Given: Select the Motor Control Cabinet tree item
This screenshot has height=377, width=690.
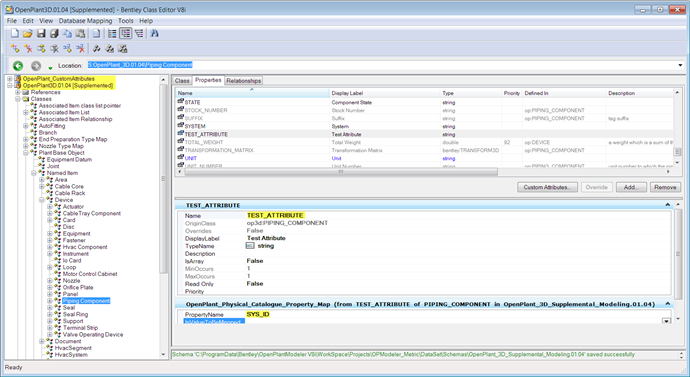Looking at the screenshot, I should pyautogui.click(x=90, y=274).
